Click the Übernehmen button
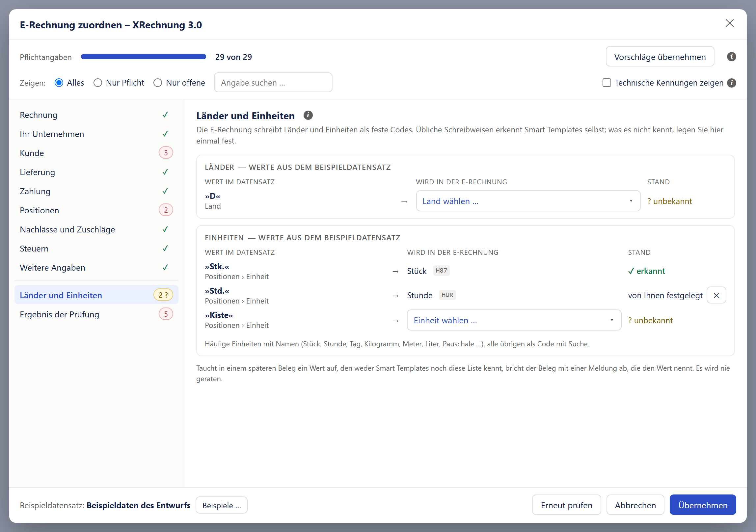This screenshot has height=532, width=756. 703,505
